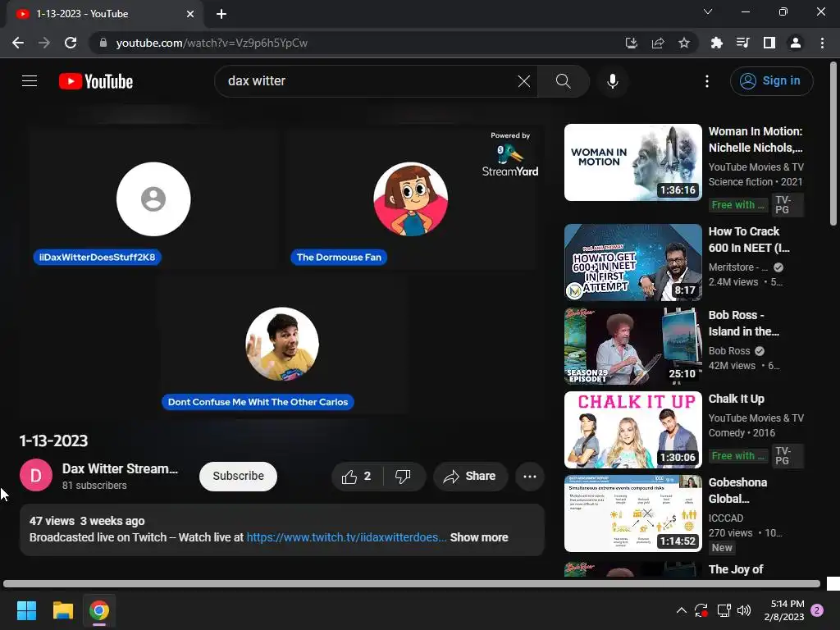Clear the search box with the X icon
Screen dimensions: 840x630
(x=524, y=81)
